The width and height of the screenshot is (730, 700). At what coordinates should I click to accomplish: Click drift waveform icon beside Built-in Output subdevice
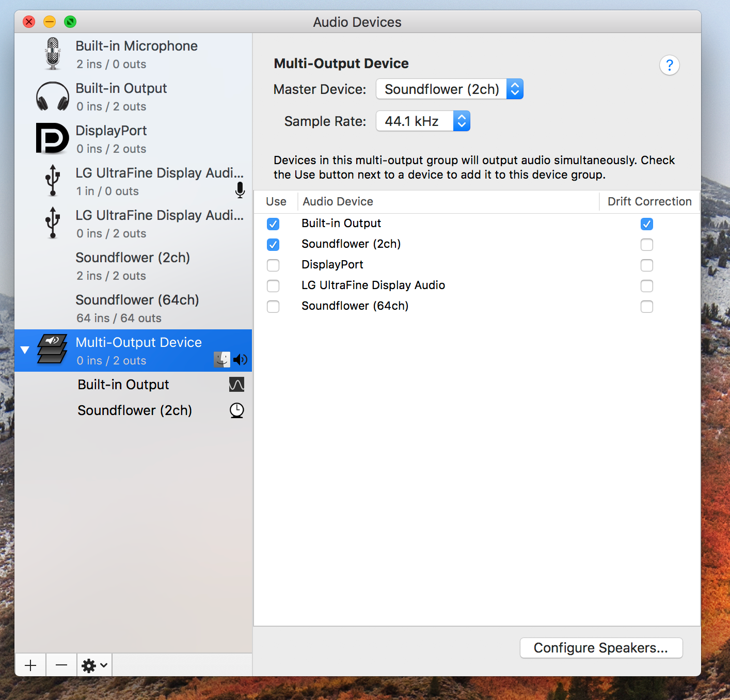pyautogui.click(x=236, y=385)
